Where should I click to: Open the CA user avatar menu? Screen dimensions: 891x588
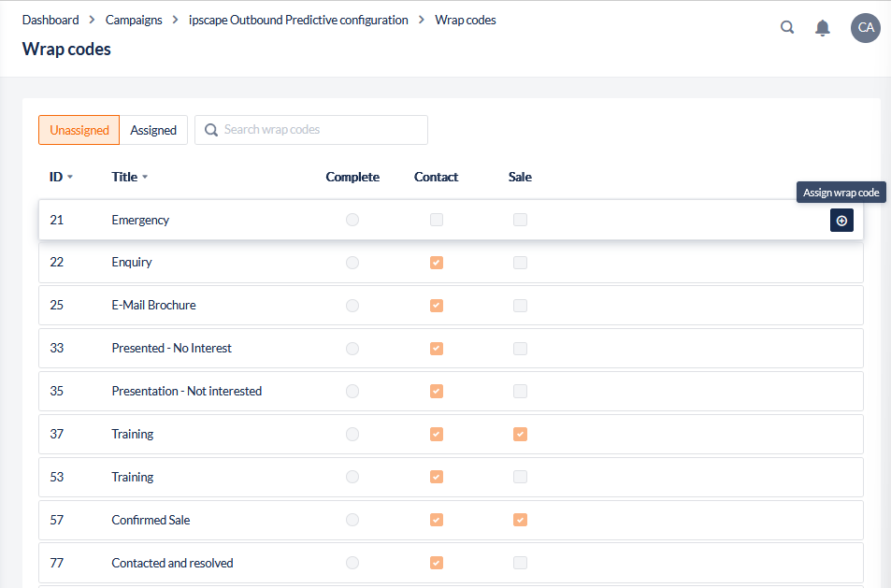(866, 28)
